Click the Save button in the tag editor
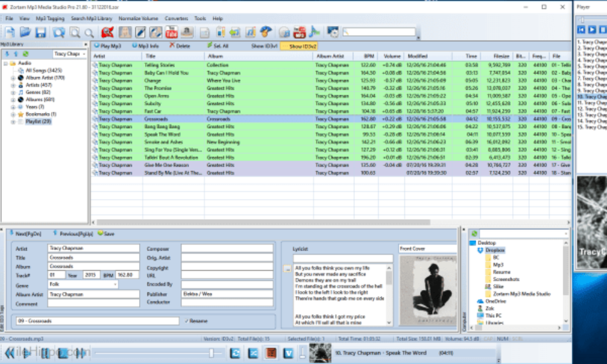The height and width of the screenshot is (364, 607). [x=106, y=234]
